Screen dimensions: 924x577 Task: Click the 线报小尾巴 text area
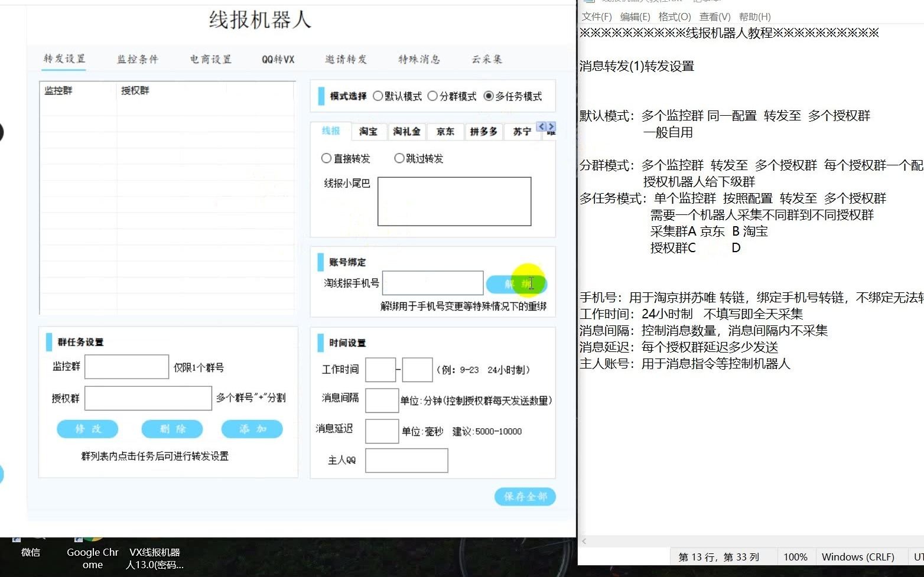coord(454,201)
